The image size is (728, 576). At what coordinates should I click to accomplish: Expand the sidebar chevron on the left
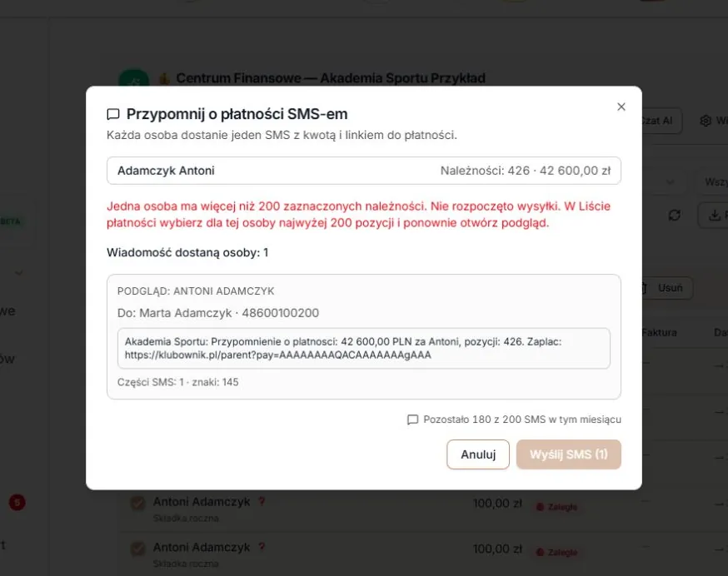19,273
